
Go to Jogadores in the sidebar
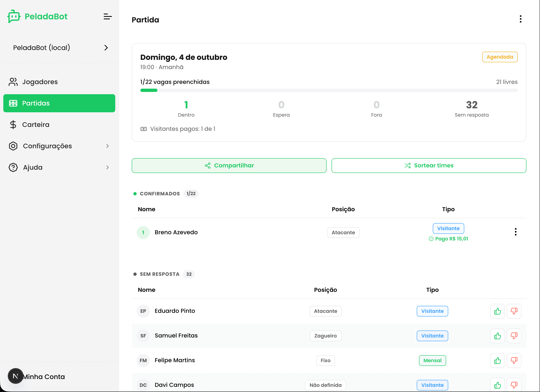point(59,82)
